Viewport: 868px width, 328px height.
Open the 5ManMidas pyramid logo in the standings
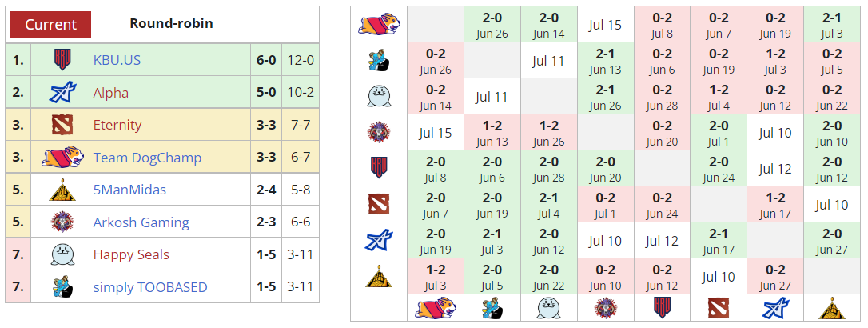click(x=62, y=190)
